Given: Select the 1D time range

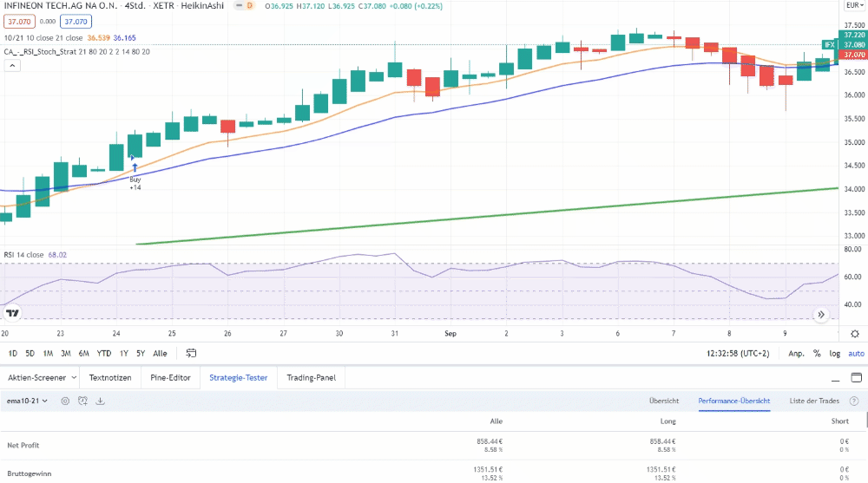Looking at the screenshot, I should coord(13,354).
